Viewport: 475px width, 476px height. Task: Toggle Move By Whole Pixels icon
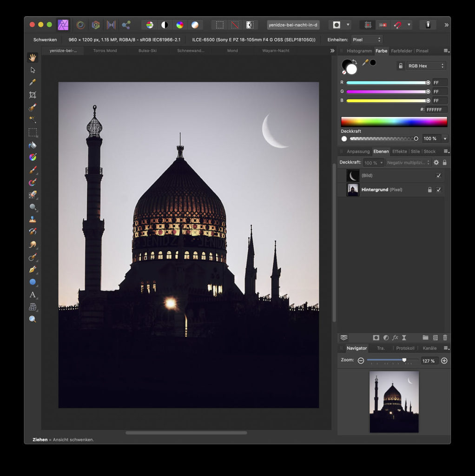[383, 25]
